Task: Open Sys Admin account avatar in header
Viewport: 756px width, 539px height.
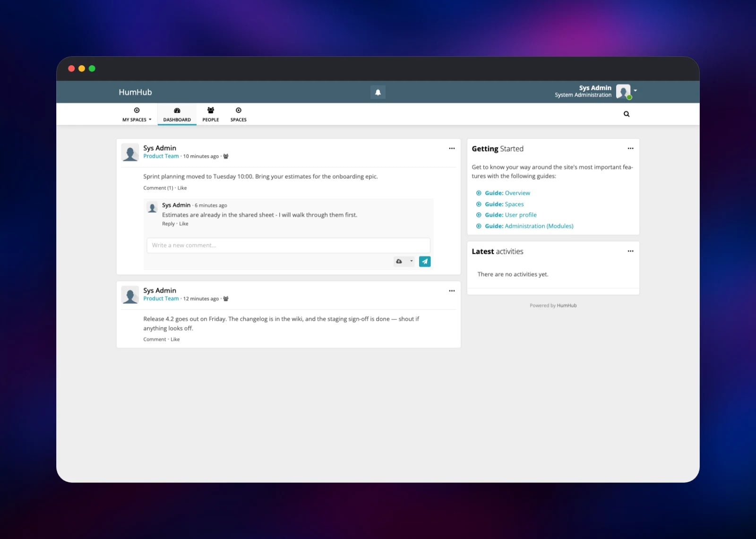Action: click(x=623, y=91)
